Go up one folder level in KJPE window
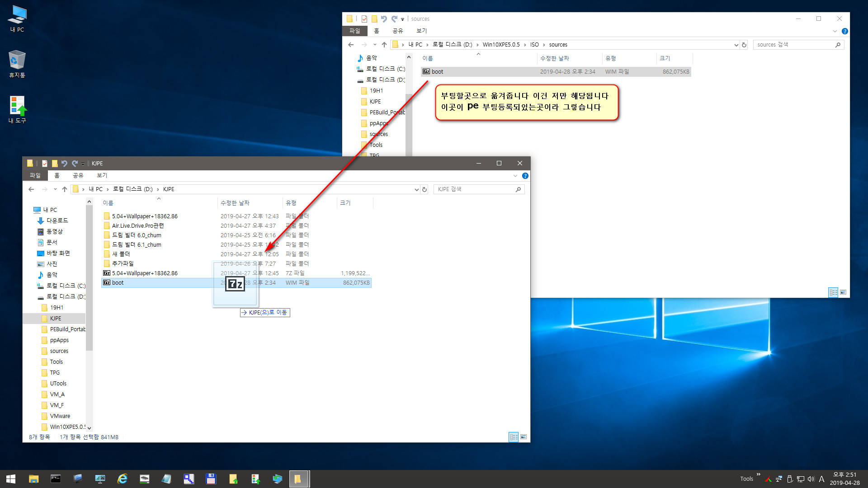 [64, 189]
